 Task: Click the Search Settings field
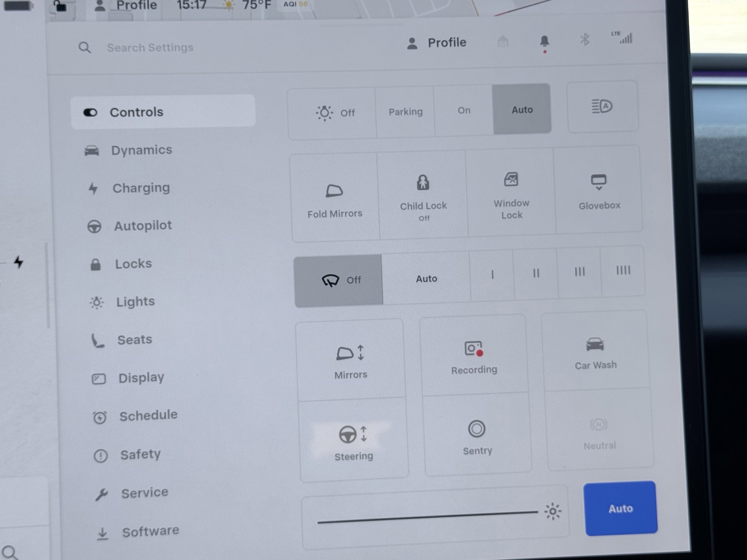tap(150, 47)
